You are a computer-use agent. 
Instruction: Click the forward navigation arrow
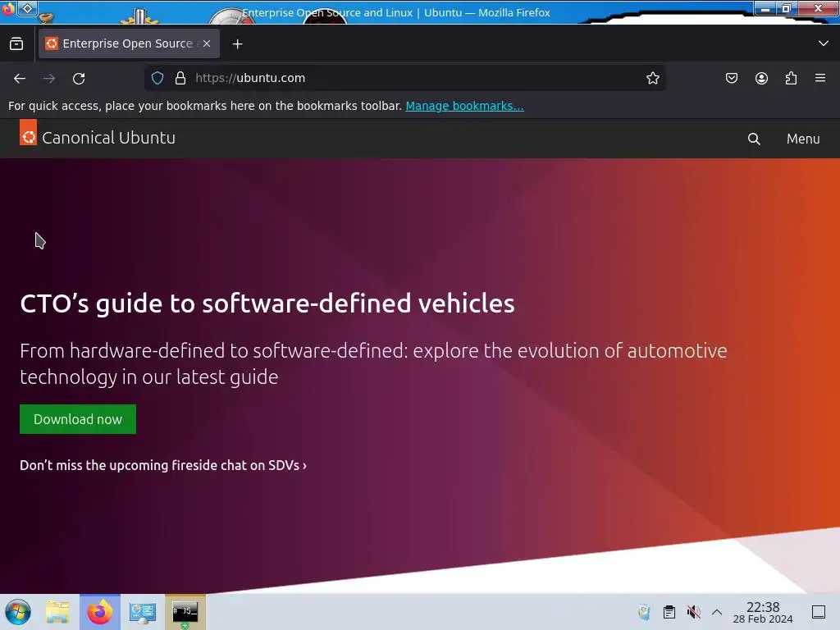[49, 79]
